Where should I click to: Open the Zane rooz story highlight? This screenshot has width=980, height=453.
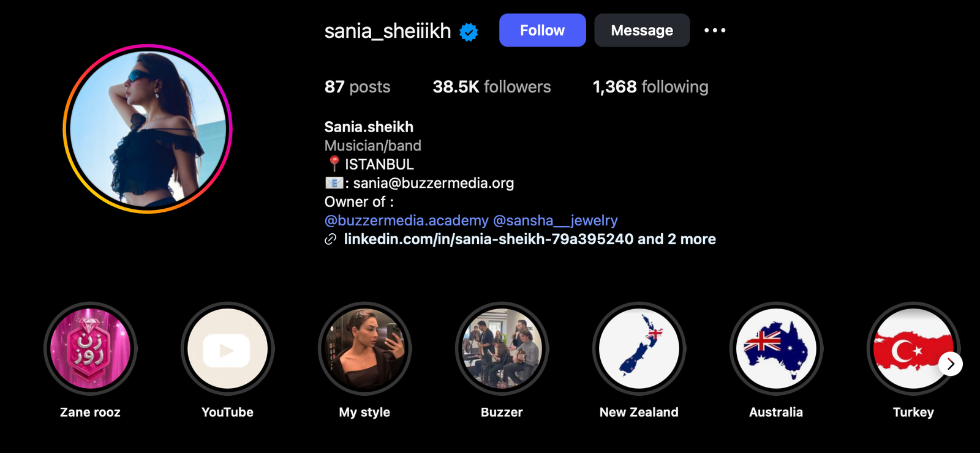click(91, 349)
